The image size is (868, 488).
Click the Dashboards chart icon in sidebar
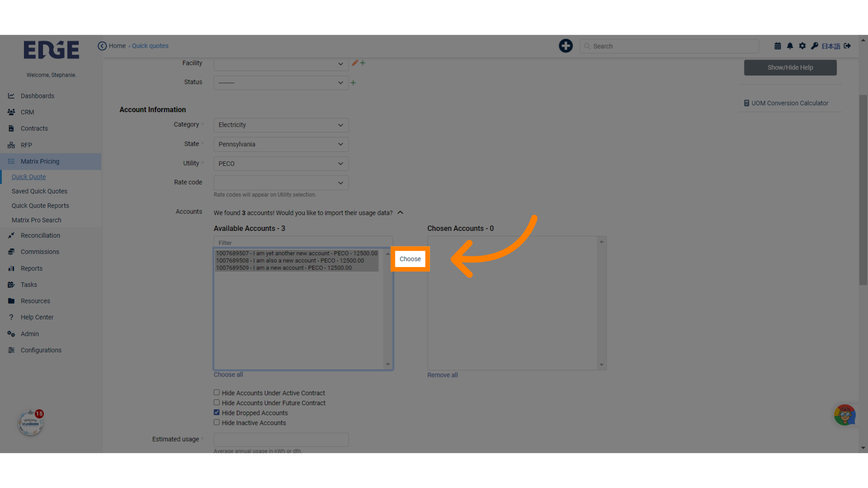(x=11, y=96)
